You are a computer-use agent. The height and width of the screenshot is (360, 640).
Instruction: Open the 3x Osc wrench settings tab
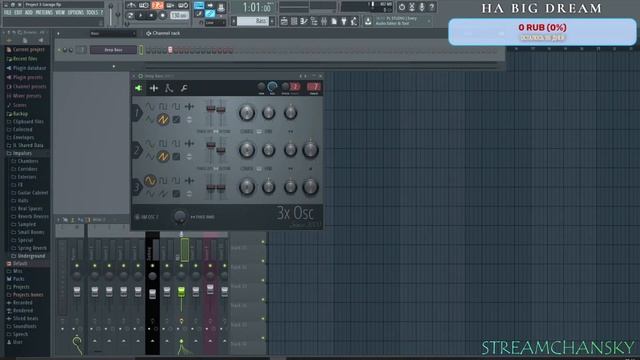tap(184, 88)
